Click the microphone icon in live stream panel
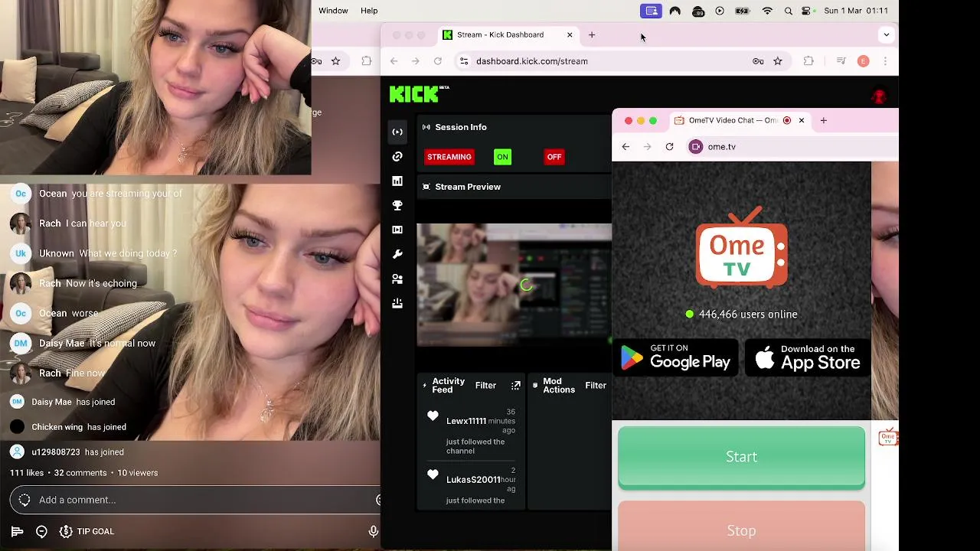This screenshot has height=551, width=980. tap(374, 531)
